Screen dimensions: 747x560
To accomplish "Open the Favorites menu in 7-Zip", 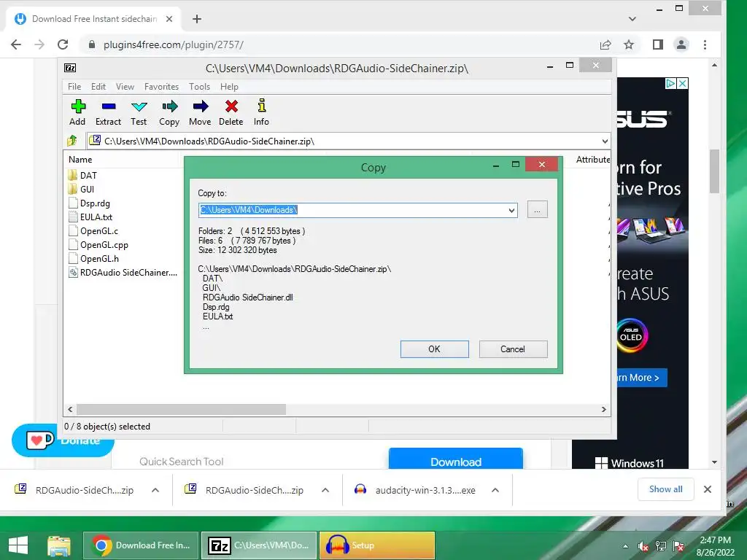I will pyautogui.click(x=161, y=87).
